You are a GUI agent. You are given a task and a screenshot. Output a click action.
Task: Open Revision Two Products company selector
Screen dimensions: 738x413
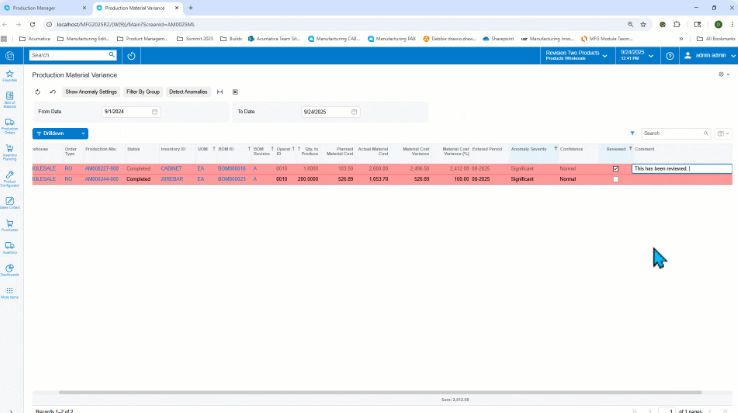click(x=576, y=56)
